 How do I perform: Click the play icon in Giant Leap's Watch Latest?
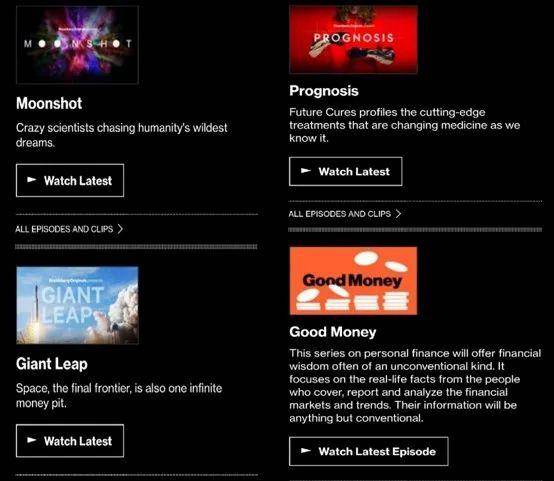click(x=32, y=440)
